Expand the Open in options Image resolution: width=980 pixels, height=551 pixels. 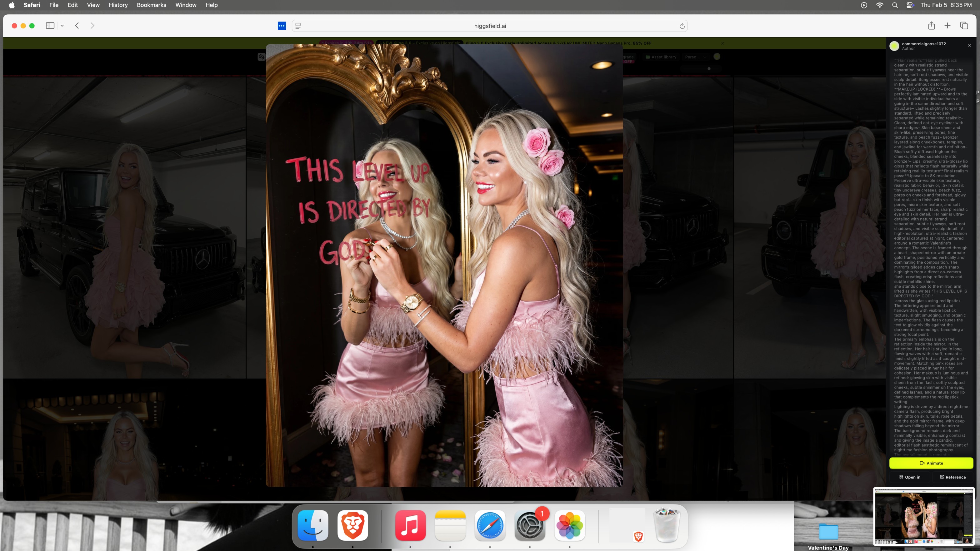pos(910,477)
